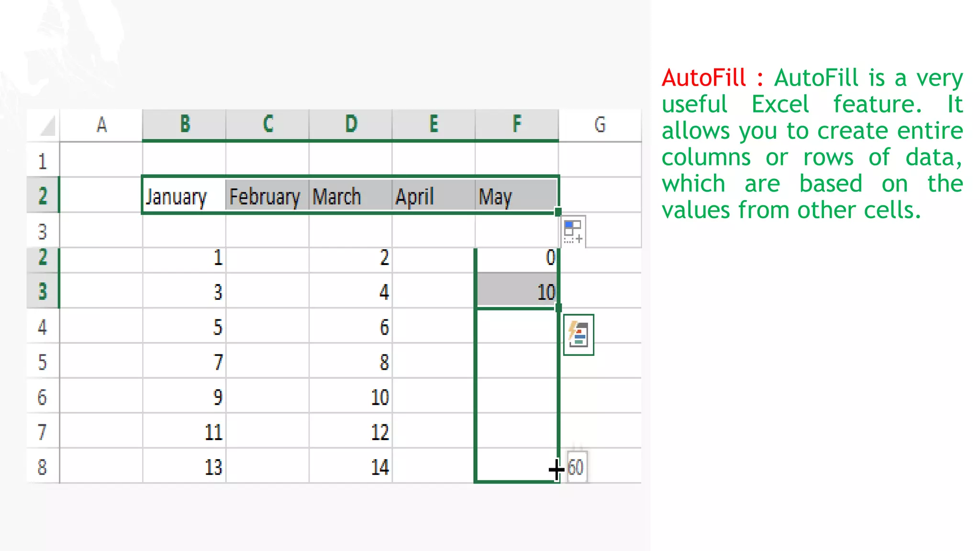The width and height of the screenshot is (980, 551).
Task: Click the fill handle below the cell with 10
Action: click(558, 308)
